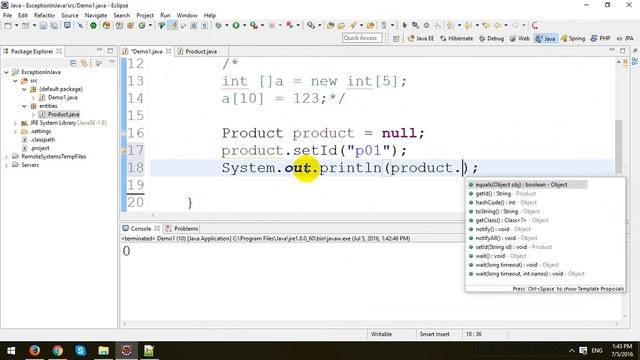The height and width of the screenshot is (360, 640).
Task: Collapse the src folder node
Action: (15, 81)
